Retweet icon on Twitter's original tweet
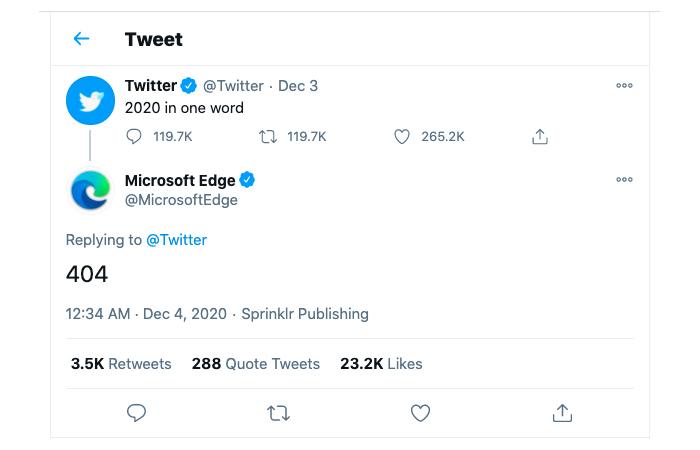Viewport: 700px width, 450px height. coord(268,136)
